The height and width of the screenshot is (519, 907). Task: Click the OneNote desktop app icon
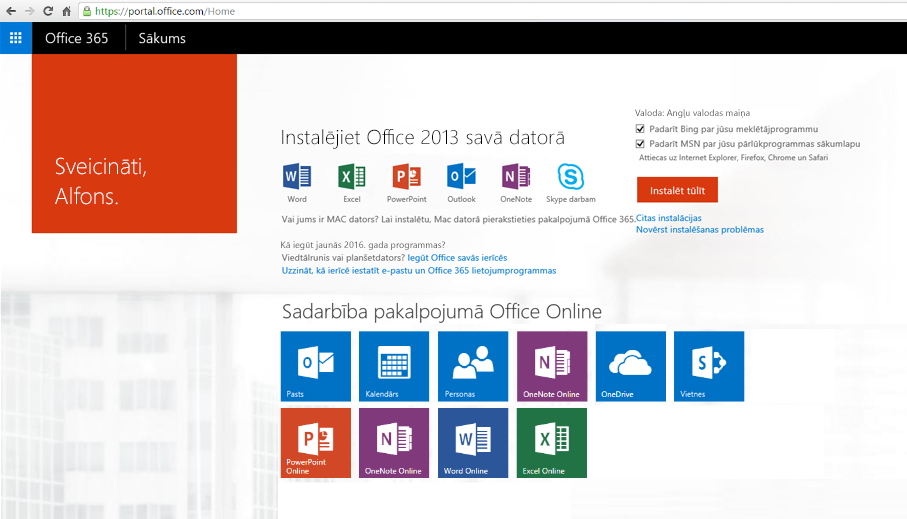[x=516, y=176]
